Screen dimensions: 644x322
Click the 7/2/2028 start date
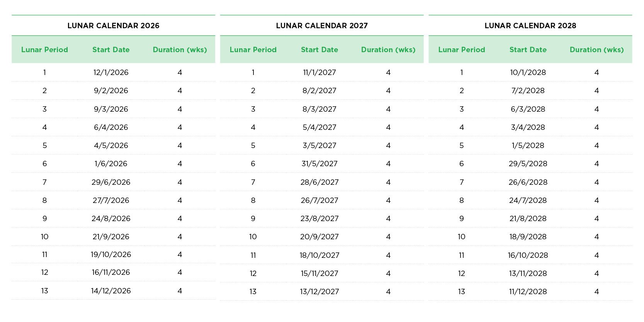coord(528,90)
